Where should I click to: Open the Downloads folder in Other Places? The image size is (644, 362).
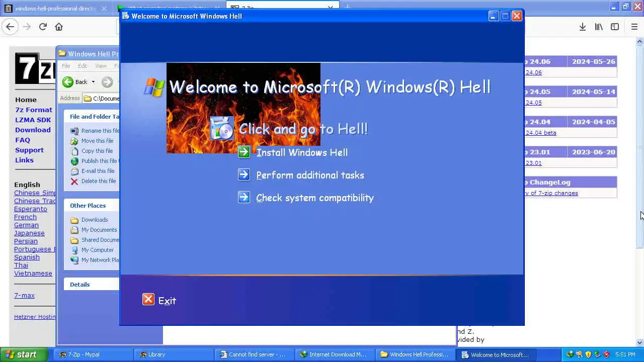pyautogui.click(x=95, y=220)
